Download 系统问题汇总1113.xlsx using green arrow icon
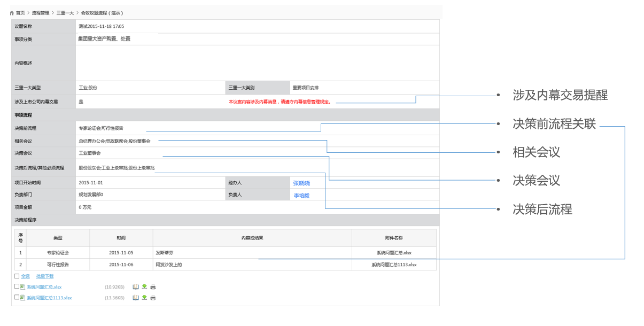644x326 pixels. (x=144, y=298)
